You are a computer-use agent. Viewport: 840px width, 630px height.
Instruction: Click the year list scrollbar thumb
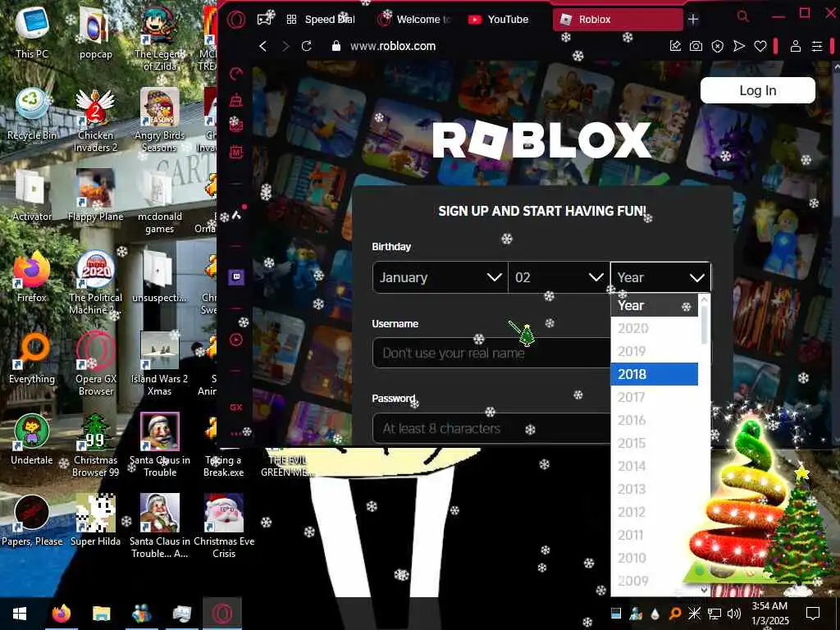(x=704, y=324)
